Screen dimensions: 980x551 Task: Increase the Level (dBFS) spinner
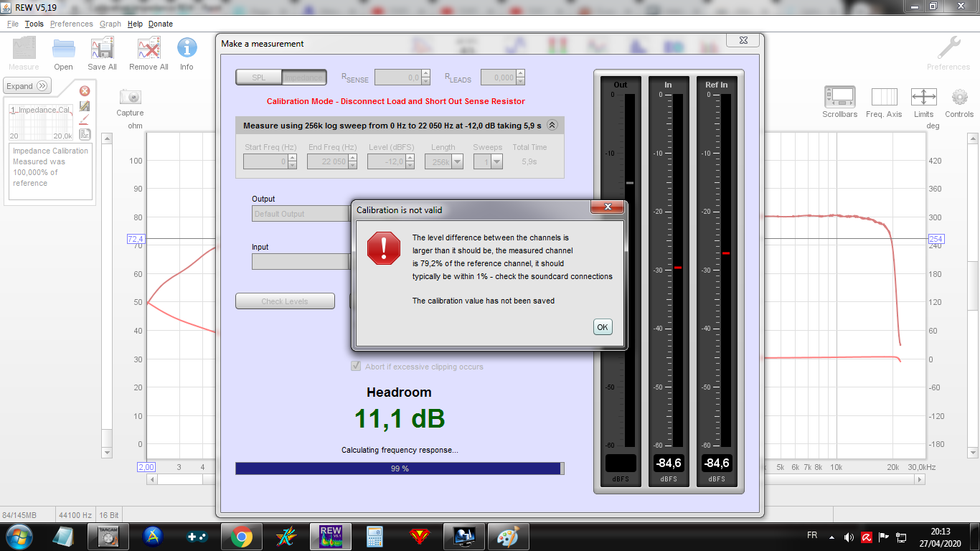coord(411,158)
